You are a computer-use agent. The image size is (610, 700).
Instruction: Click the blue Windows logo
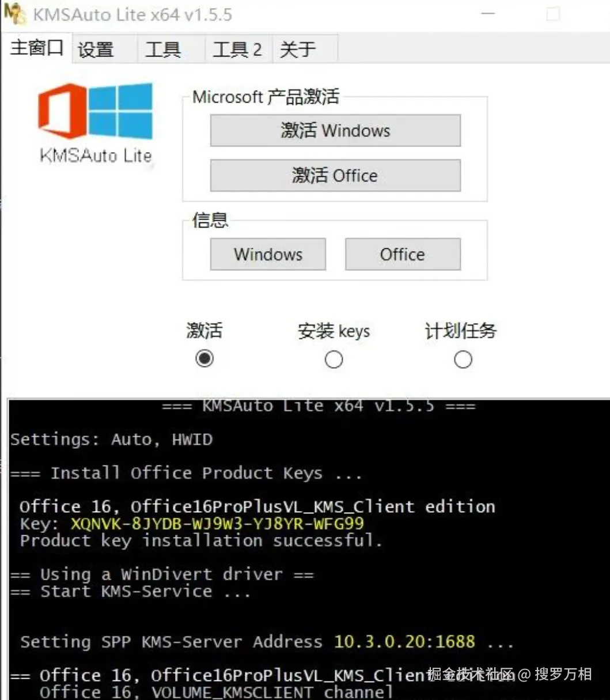point(120,110)
